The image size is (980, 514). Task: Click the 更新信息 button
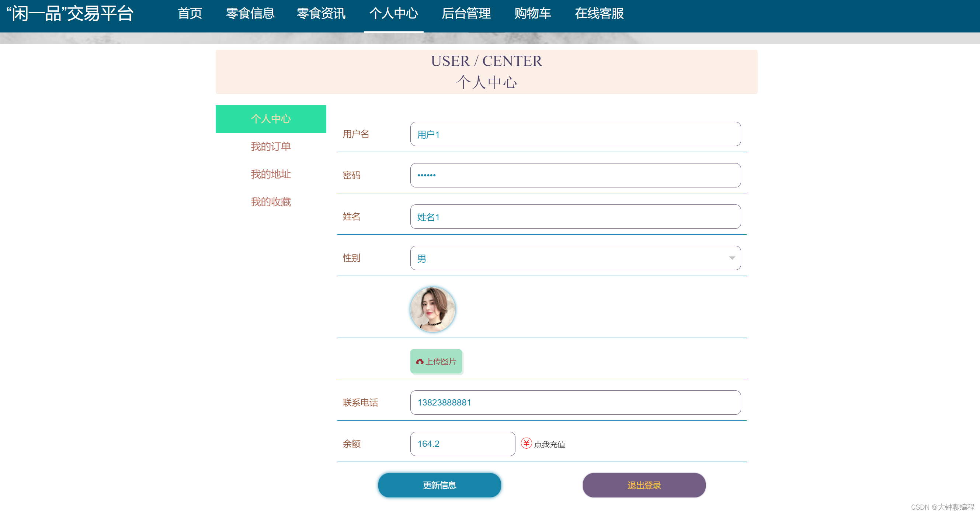(439, 485)
